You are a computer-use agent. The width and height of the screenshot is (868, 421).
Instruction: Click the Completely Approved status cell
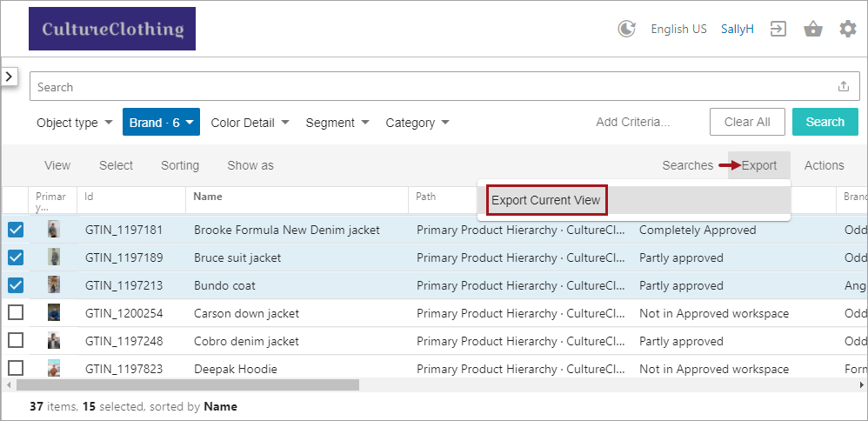tap(698, 230)
